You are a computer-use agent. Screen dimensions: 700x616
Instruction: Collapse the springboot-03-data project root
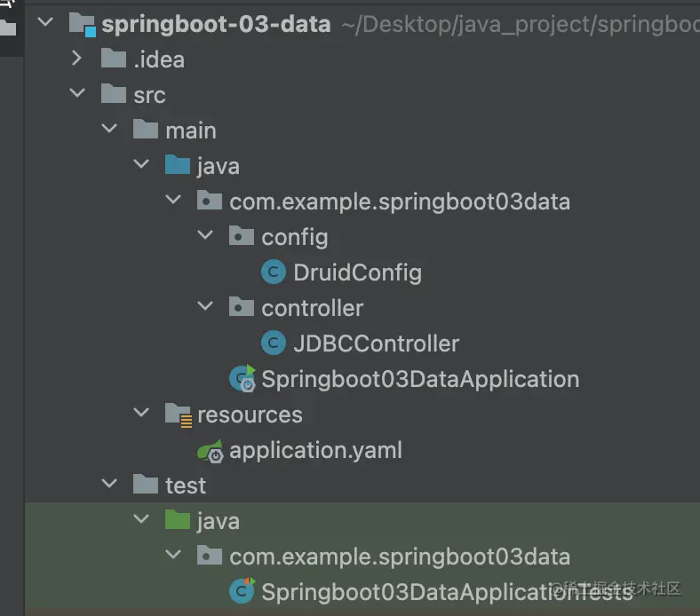click(x=45, y=22)
